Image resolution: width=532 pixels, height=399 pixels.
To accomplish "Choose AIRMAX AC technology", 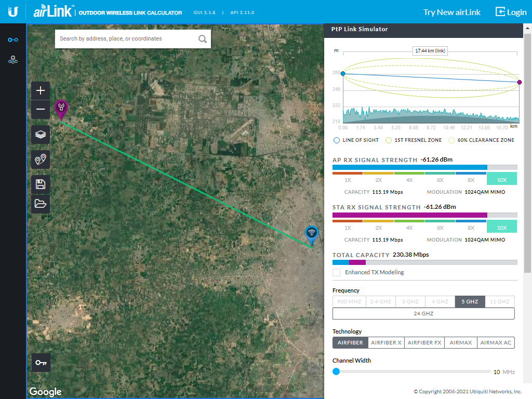I will coord(496,343).
